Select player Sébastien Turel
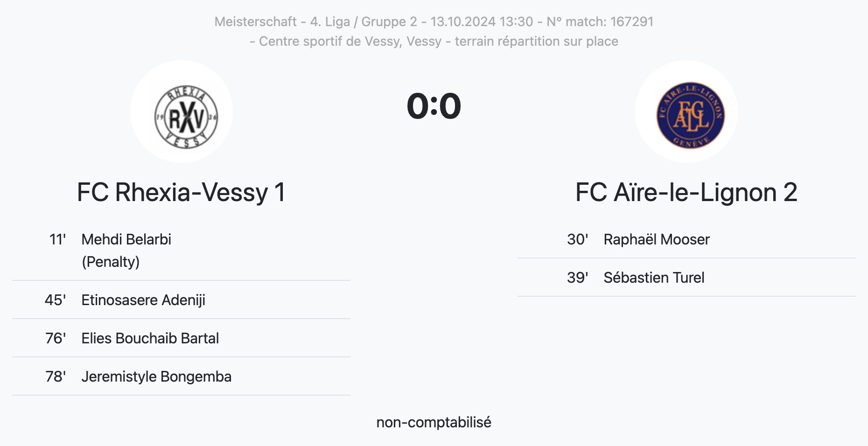Screen dimensions: 868x446 [x=653, y=278]
